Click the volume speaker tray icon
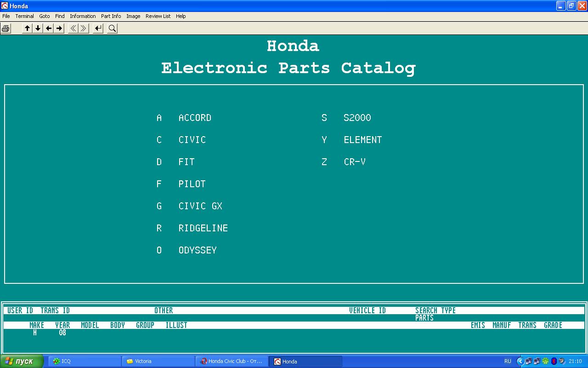The height and width of the screenshot is (368, 588). (562, 361)
